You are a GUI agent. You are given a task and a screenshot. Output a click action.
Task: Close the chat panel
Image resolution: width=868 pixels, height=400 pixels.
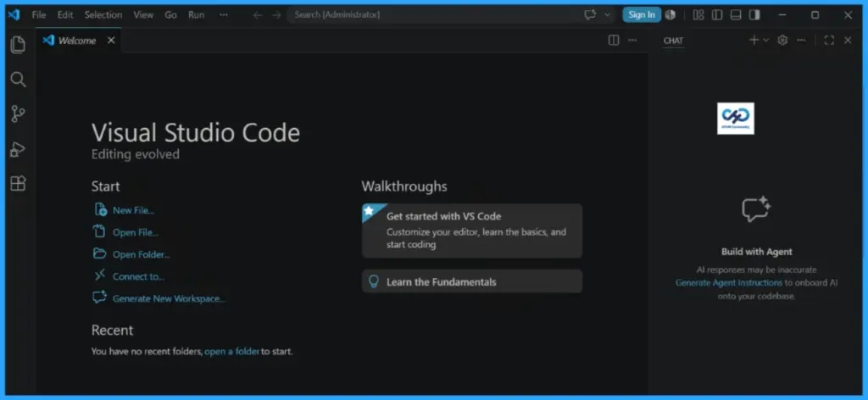tap(848, 41)
